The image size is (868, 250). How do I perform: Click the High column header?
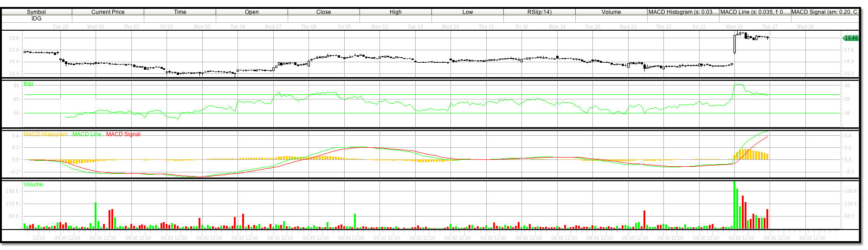pyautogui.click(x=395, y=12)
